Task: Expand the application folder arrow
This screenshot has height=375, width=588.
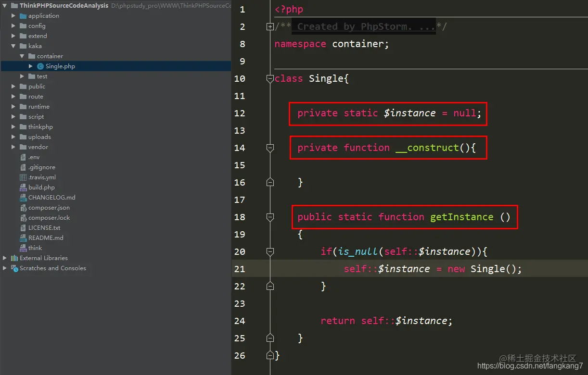Action: click(13, 16)
